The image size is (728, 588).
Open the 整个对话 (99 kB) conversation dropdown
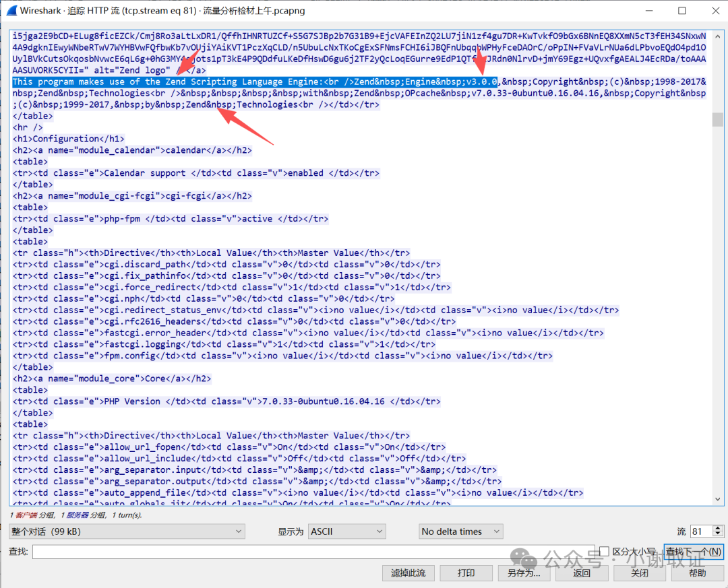click(127, 531)
